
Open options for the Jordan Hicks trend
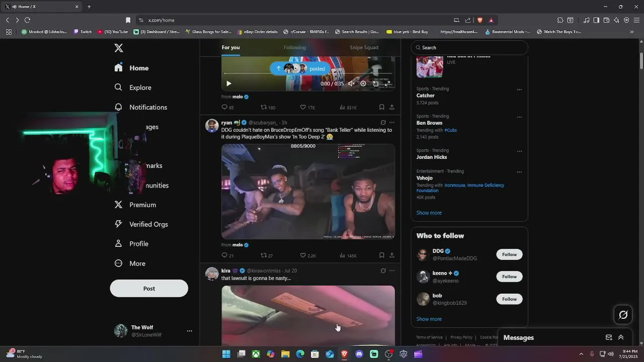point(519,151)
